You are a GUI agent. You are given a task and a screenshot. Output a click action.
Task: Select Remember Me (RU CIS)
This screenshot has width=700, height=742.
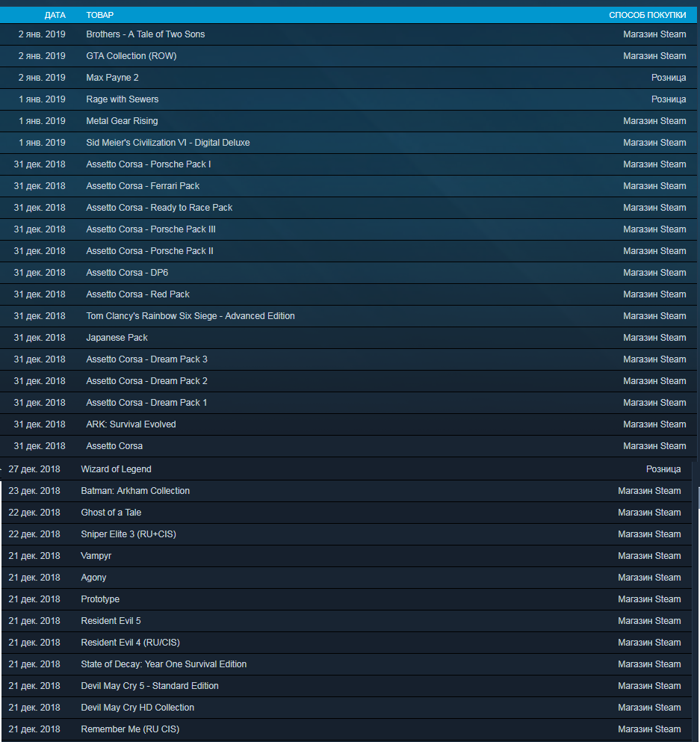tap(130, 729)
